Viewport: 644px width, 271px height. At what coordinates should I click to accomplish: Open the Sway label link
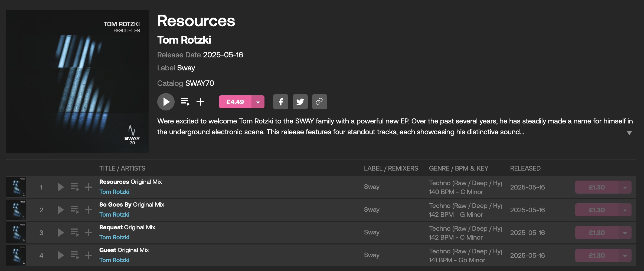pyautogui.click(x=186, y=68)
